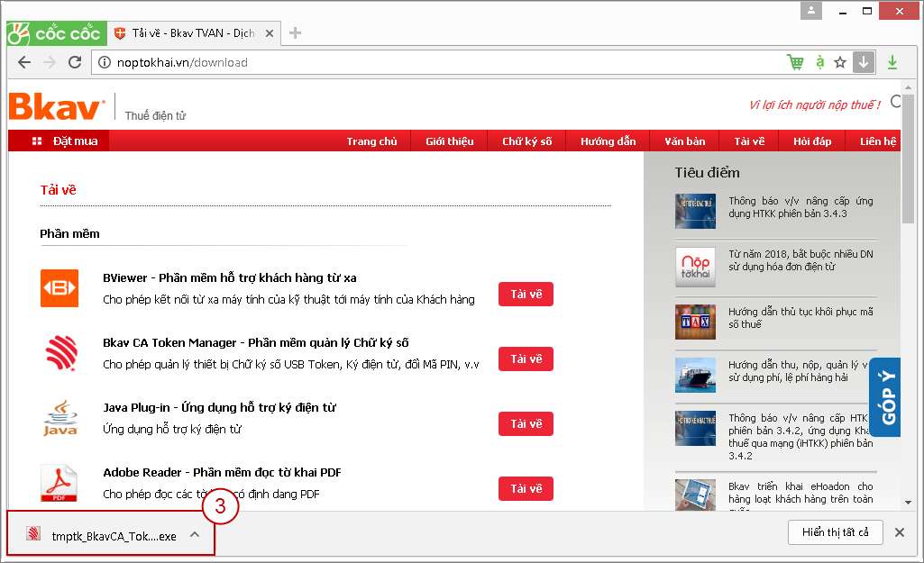Reload the current page

point(75,62)
